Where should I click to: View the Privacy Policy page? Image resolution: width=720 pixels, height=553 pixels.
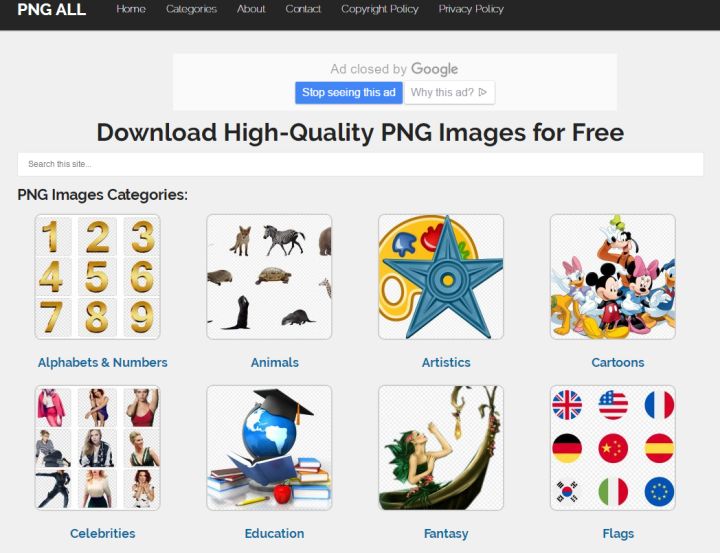point(471,9)
